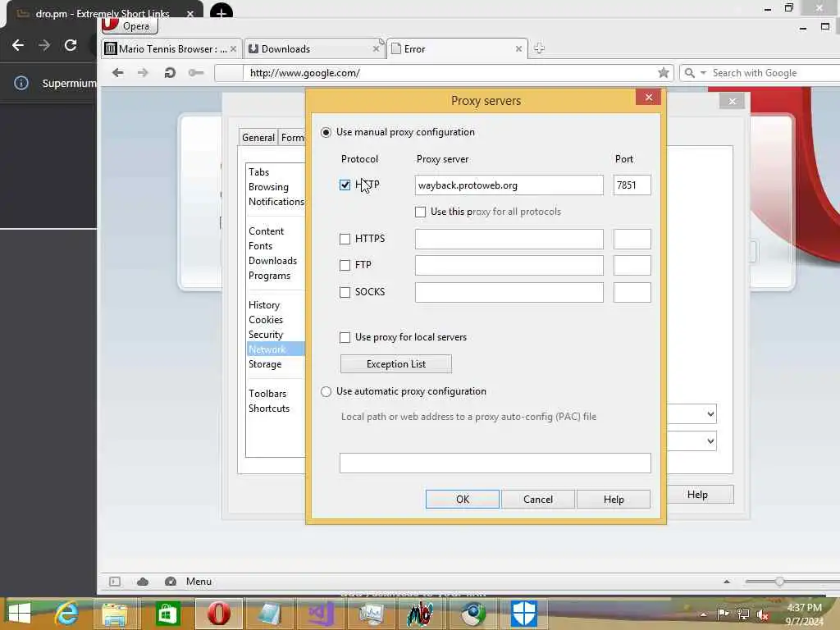
Task: Reload the Supermium page
Action: 71,45
